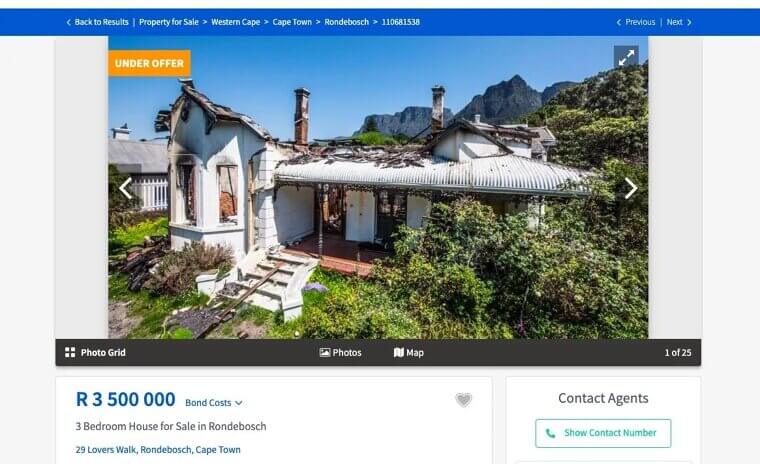Go to the Previous listing
The width and height of the screenshot is (760, 464).
click(x=635, y=22)
